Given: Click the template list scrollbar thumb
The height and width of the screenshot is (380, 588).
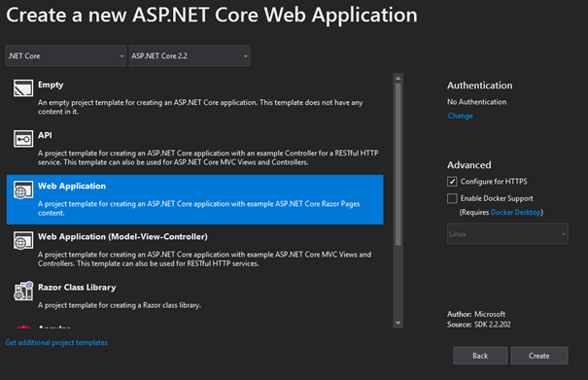Looking at the screenshot, I should pos(398,164).
